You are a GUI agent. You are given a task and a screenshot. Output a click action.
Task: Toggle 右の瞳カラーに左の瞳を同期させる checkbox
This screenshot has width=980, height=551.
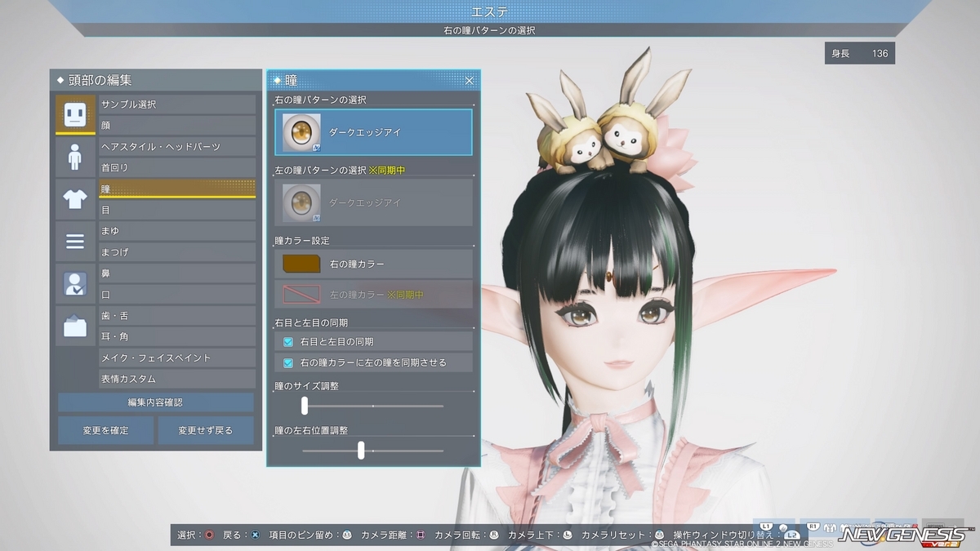[x=288, y=362]
